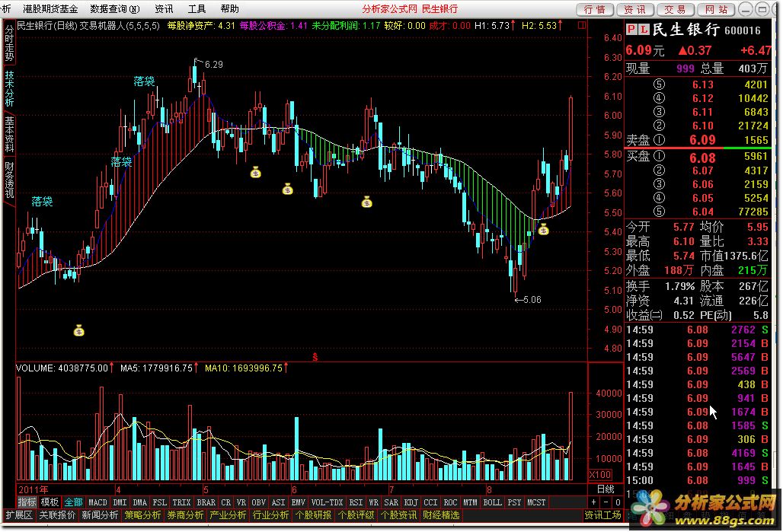Apply the VR indicator
The width and height of the screenshot is (783, 532).
click(x=241, y=502)
